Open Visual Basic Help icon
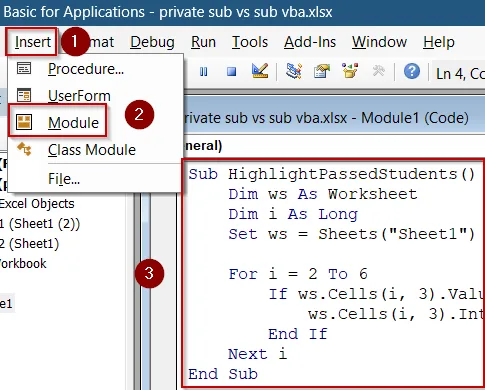 pos(412,71)
